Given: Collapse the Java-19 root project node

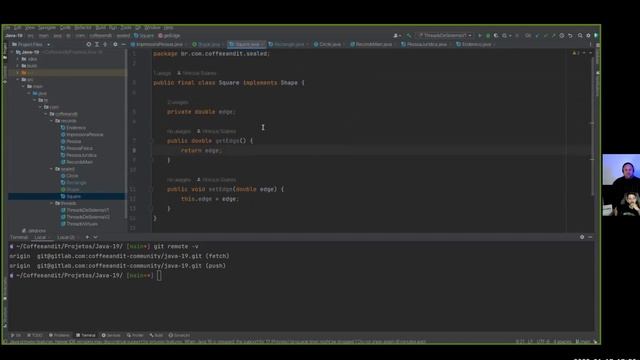Looking at the screenshot, I should (x=13, y=52).
